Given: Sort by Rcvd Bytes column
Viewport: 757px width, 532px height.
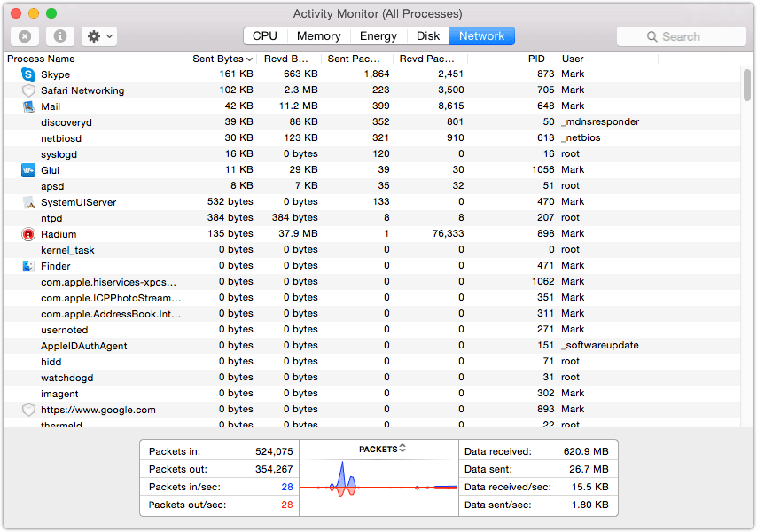Looking at the screenshot, I should [x=290, y=59].
